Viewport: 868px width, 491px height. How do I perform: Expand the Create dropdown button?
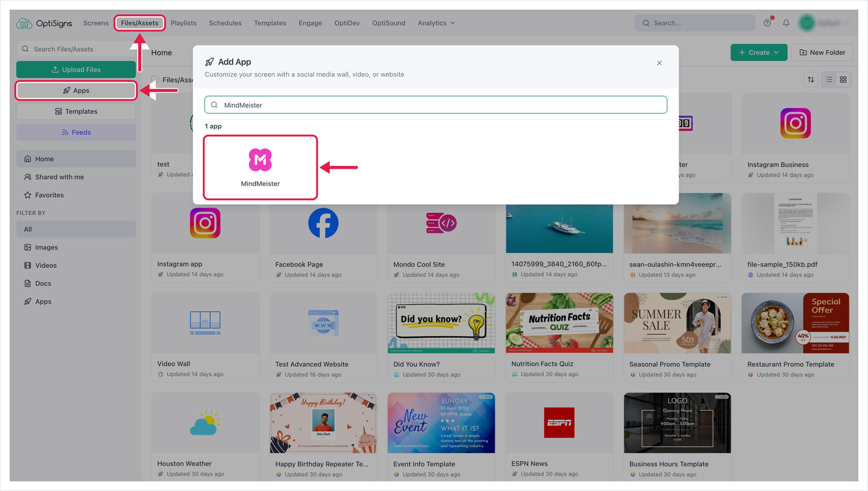(759, 52)
